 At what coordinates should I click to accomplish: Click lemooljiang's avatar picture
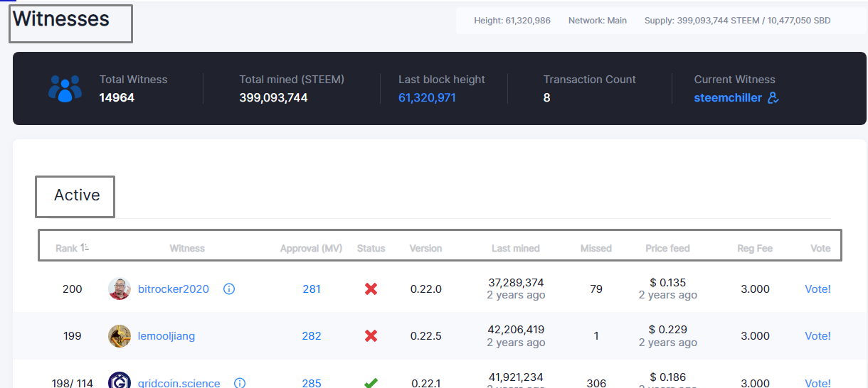(120, 336)
